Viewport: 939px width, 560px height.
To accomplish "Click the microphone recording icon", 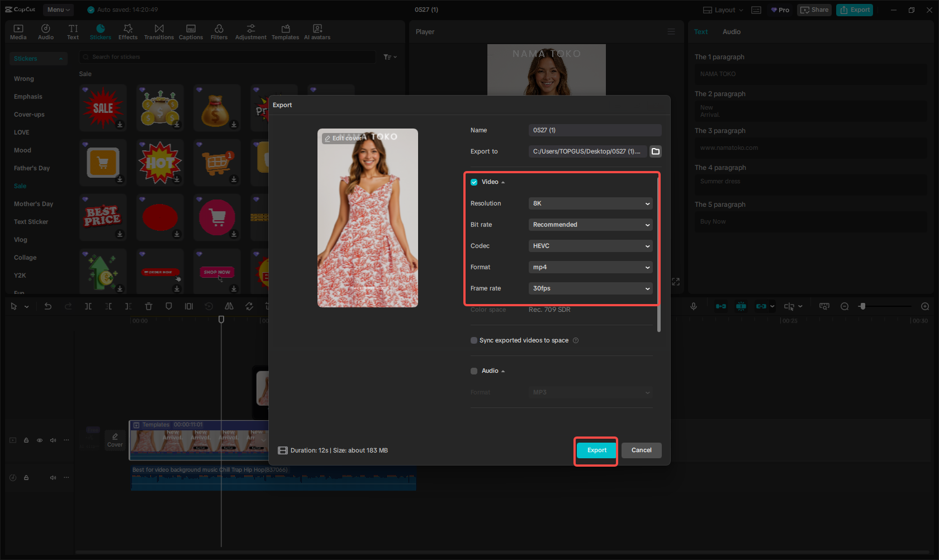I will pos(694,306).
